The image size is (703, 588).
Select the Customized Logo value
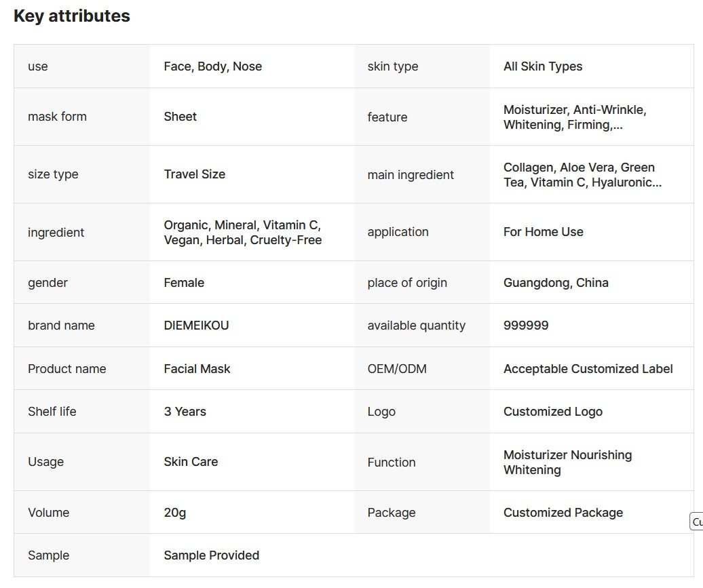(552, 412)
